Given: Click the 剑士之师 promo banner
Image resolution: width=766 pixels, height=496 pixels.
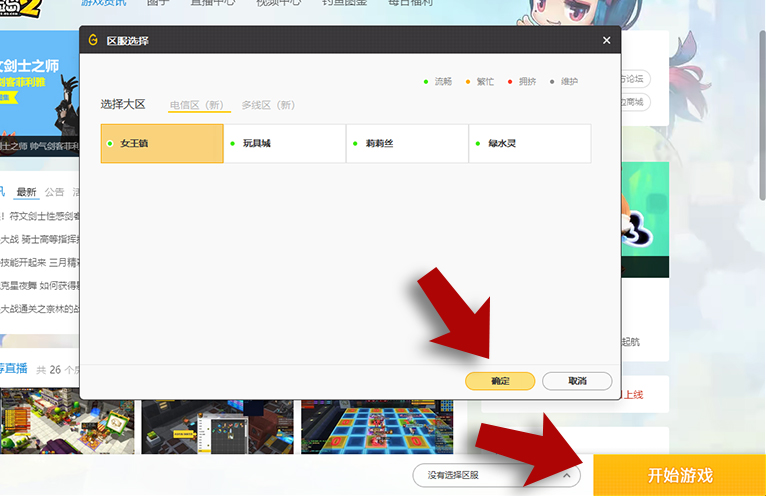Looking at the screenshot, I should tap(40, 93).
